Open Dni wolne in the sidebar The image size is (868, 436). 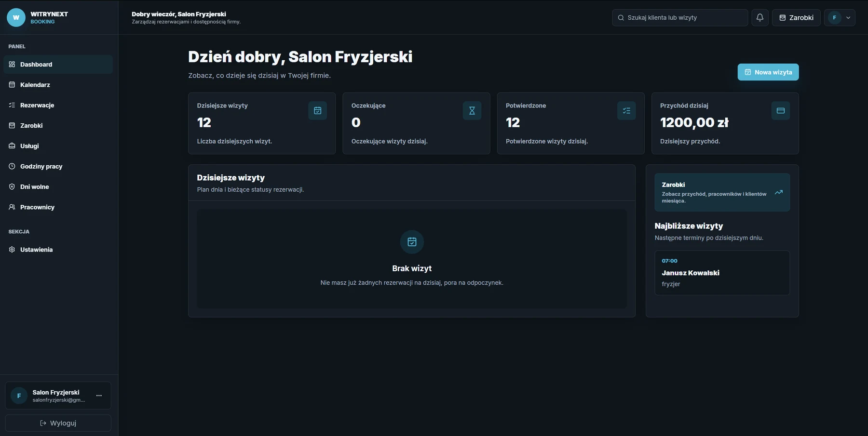pyautogui.click(x=58, y=186)
